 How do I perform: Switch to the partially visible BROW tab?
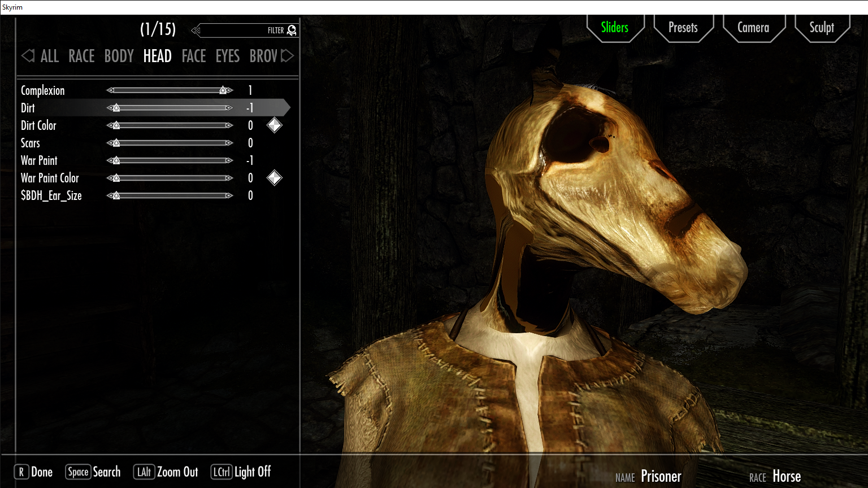point(264,56)
